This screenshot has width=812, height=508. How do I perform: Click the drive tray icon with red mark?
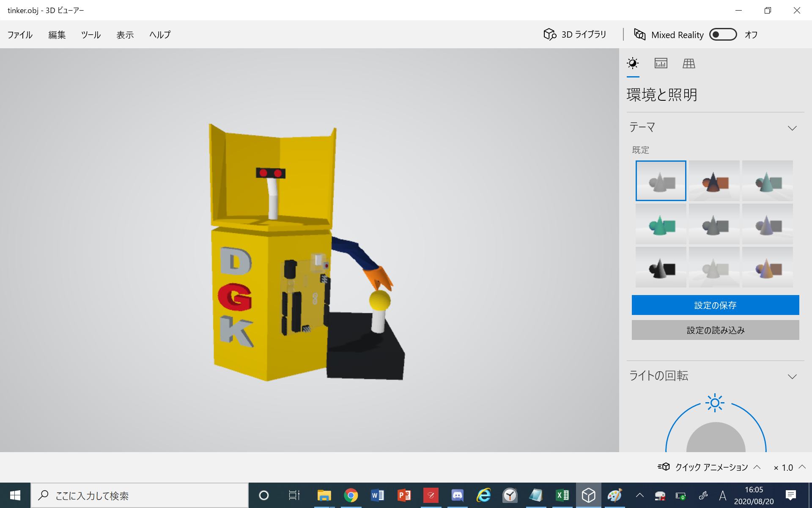[x=660, y=495]
